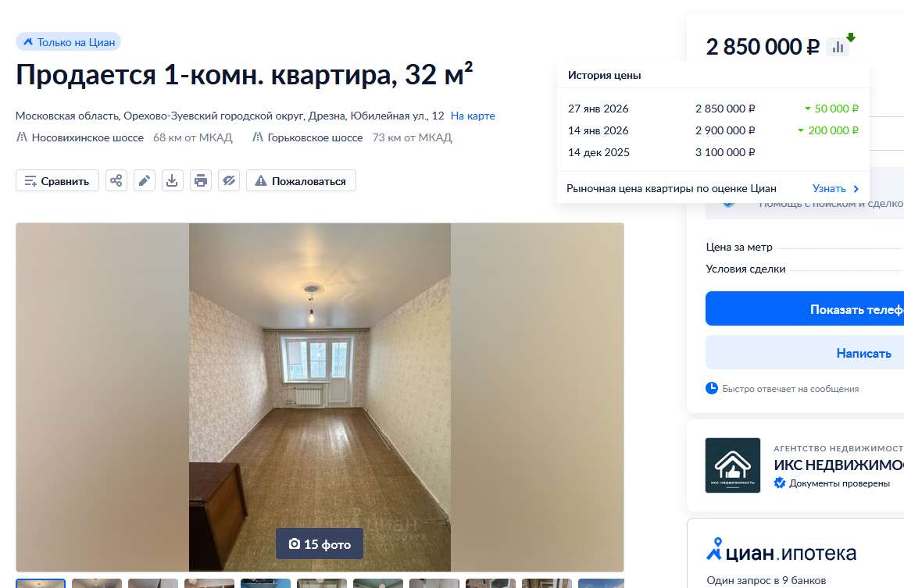Click Показать телефон button
The height and width of the screenshot is (588, 904).
coord(805,309)
